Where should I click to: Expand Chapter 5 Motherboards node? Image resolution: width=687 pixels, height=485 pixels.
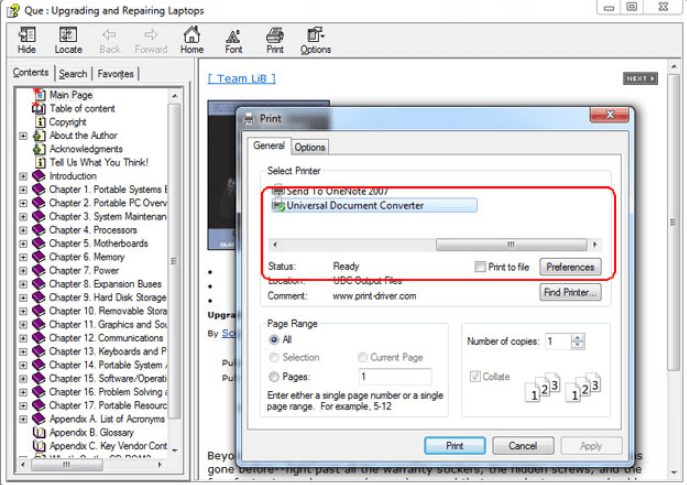pyautogui.click(x=23, y=244)
